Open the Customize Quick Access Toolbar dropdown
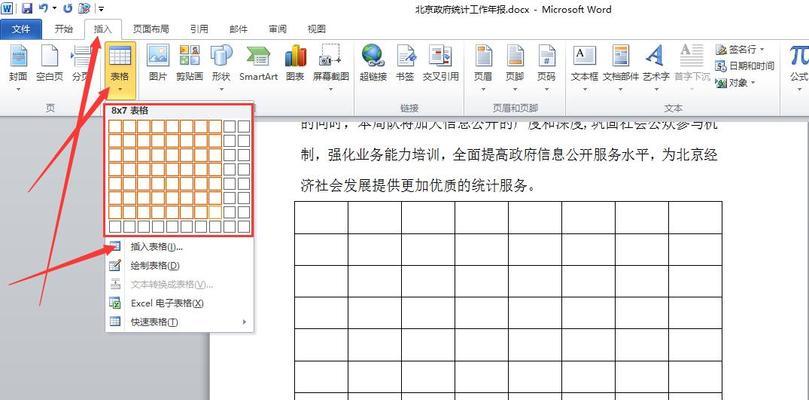The image size is (809, 400). coord(101,9)
